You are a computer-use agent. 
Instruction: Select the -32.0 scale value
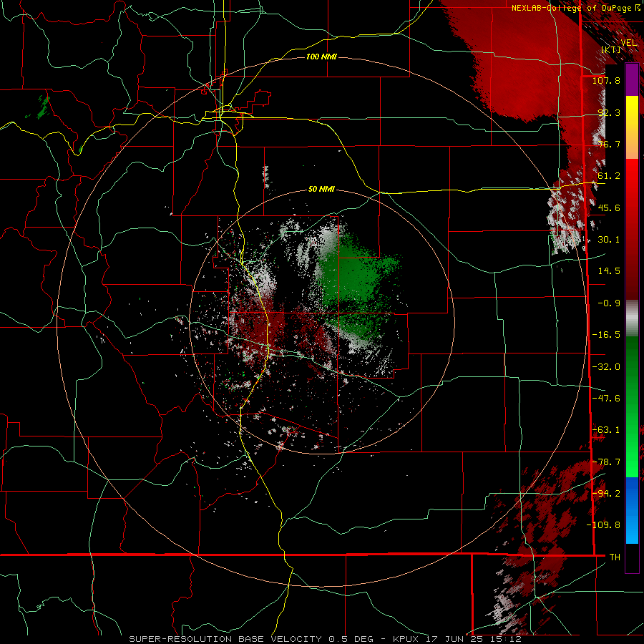[x=606, y=367]
